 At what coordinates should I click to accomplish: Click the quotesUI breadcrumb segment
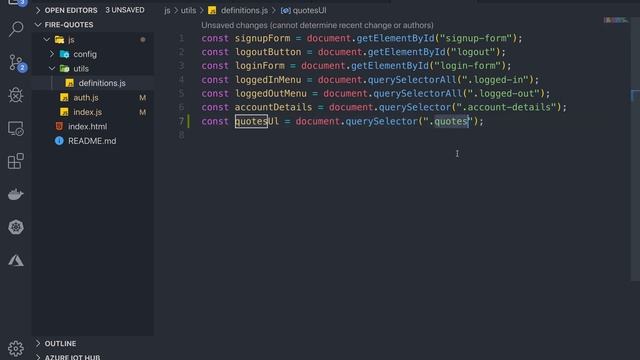309,11
